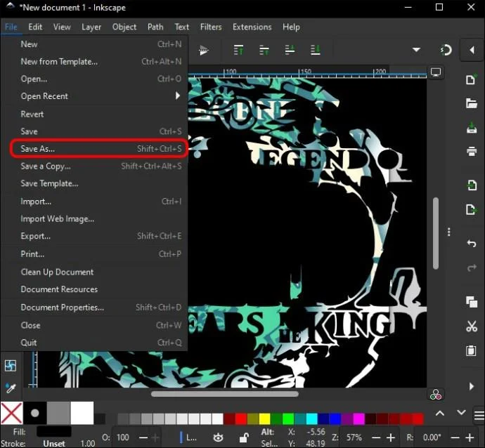Open the View menu
485x448 pixels.
pyautogui.click(x=62, y=27)
